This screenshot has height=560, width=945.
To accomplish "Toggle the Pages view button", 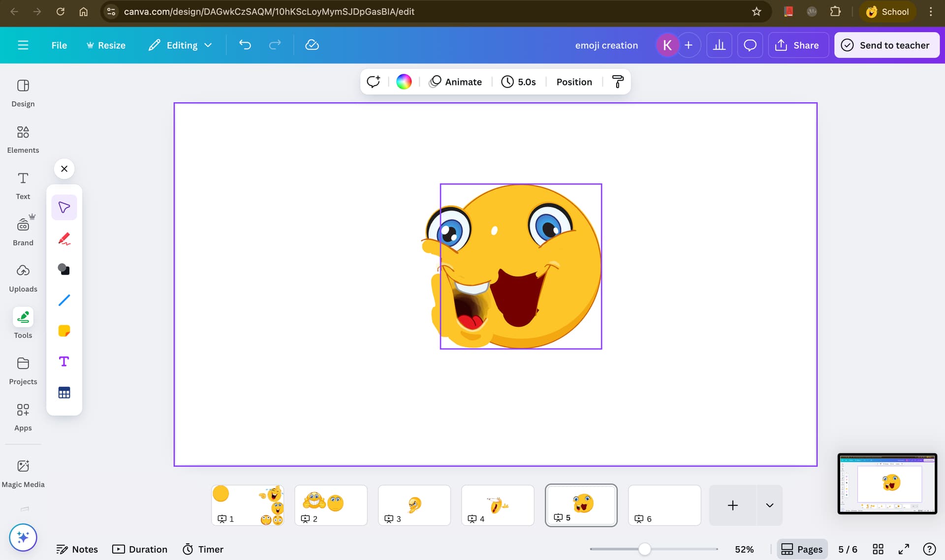I will [x=802, y=549].
